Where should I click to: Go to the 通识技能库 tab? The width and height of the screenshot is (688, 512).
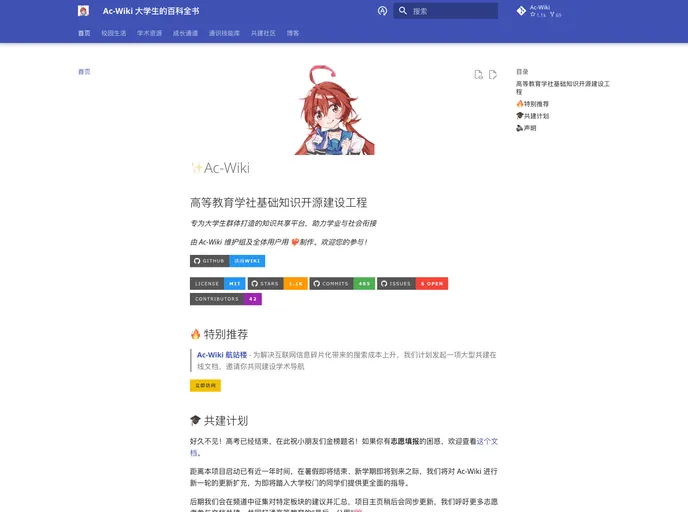[x=224, y=33]
